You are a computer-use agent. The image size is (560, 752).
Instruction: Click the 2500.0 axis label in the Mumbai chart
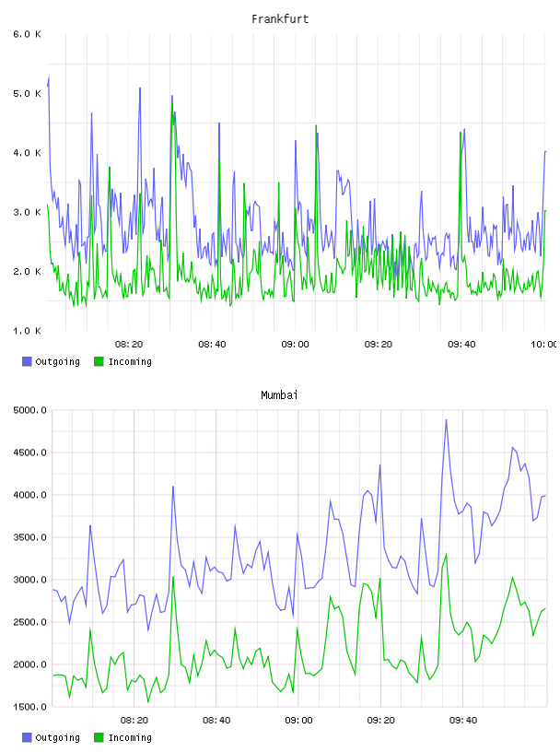(29, 622)
